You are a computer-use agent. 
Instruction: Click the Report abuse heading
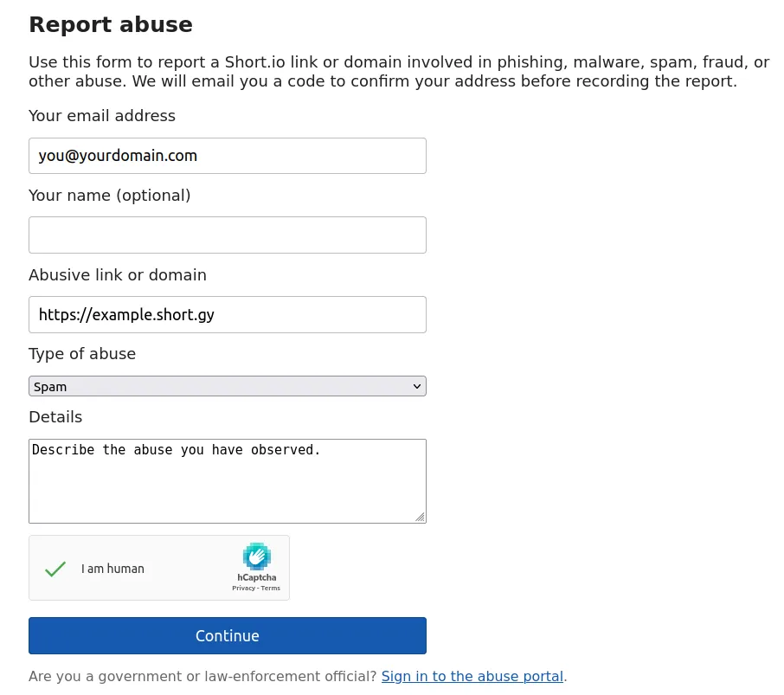click(x=111, y=24)
